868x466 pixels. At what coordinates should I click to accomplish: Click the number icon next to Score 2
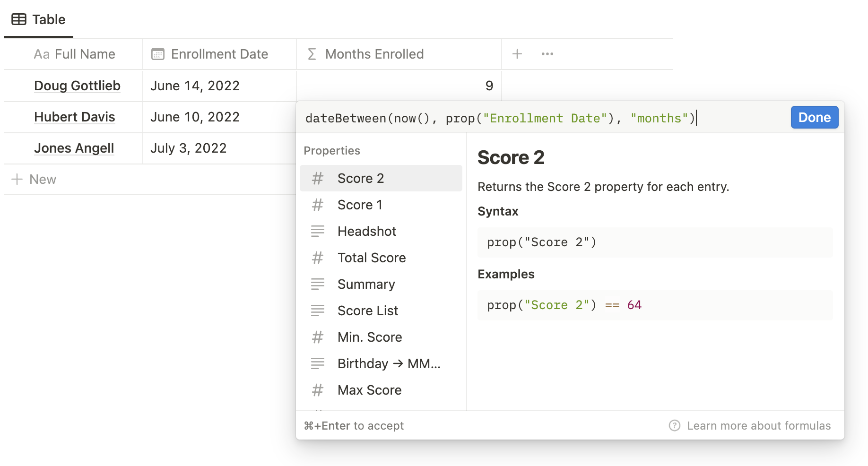[x=317, y=178]
